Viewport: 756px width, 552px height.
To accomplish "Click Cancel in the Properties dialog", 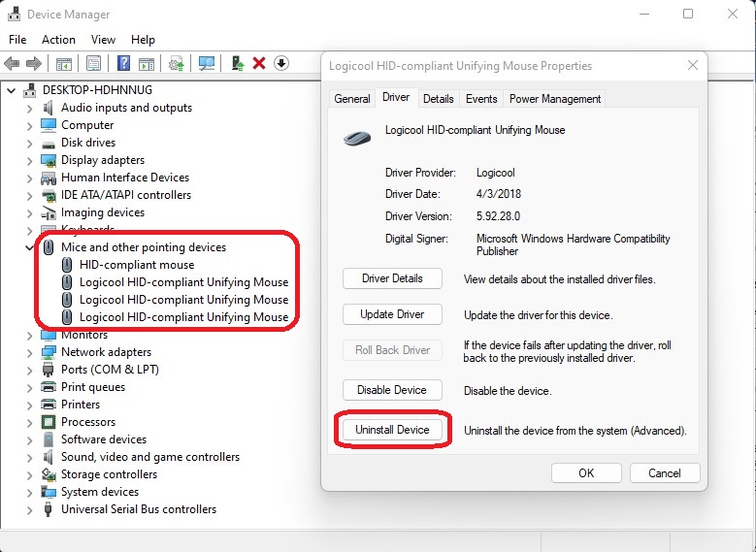I will click(x=665, y=473).
